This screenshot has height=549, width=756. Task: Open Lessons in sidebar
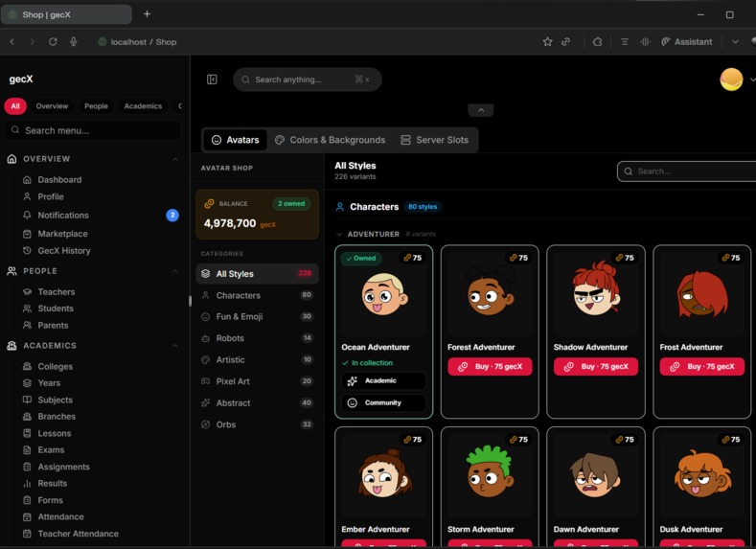(x=54, y=433)
